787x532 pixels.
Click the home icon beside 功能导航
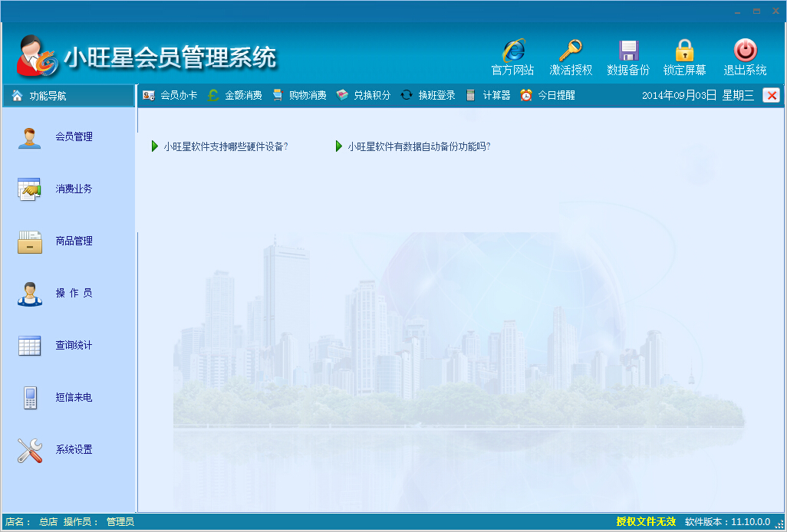coord(17,95)
